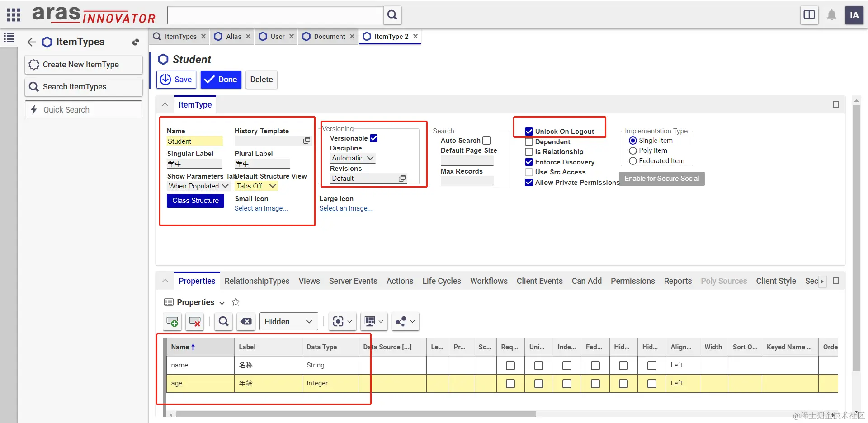
Task: Click Large Icon select an image link
Action: pyautogui.click(x=346, y=208)
